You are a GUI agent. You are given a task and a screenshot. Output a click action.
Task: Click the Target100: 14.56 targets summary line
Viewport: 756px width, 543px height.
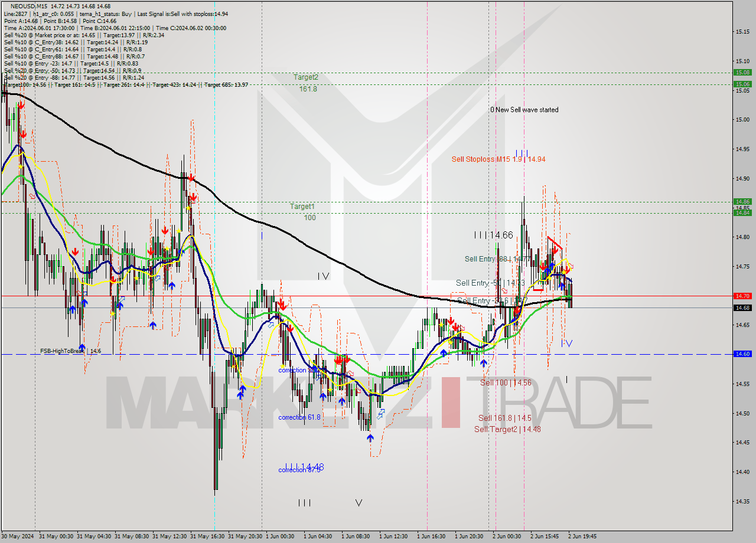click(x=126, y=84)
